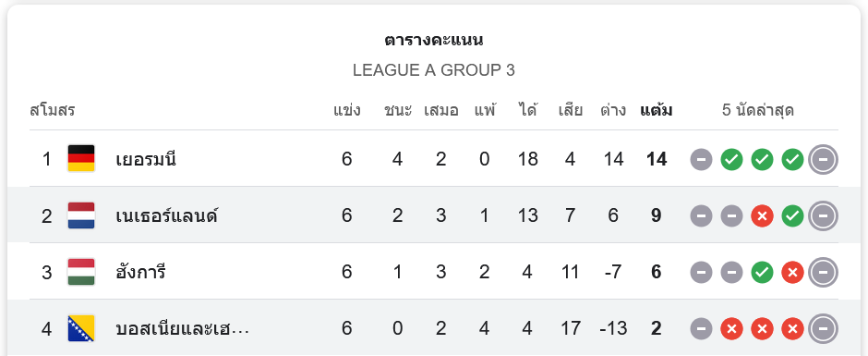The height and width of the screenshot is (356, 868).
Task: Click the แต้ม points column header
Action: [656, 111]
